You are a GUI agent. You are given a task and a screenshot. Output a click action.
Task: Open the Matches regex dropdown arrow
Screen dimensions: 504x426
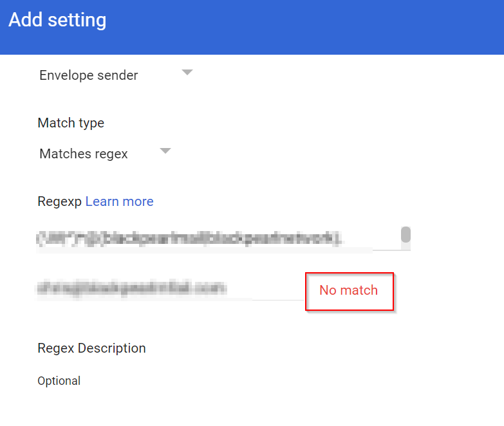click(165, 151)
